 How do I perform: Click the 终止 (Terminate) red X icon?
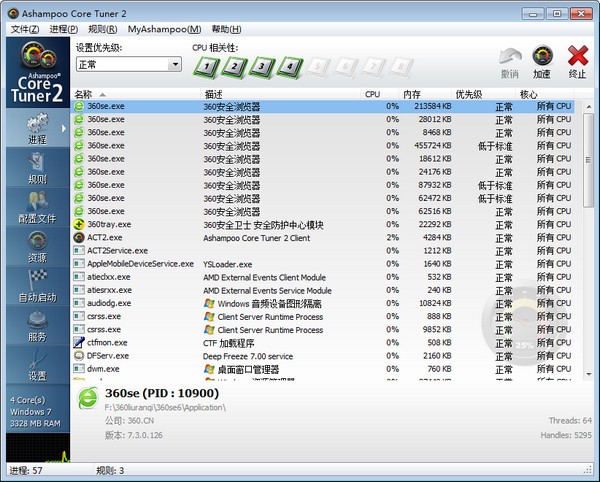[x=578, y=56]
